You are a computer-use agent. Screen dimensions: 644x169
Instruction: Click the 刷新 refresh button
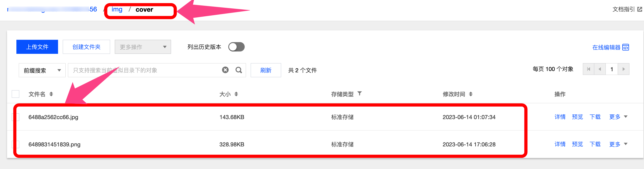click(266, 70)
